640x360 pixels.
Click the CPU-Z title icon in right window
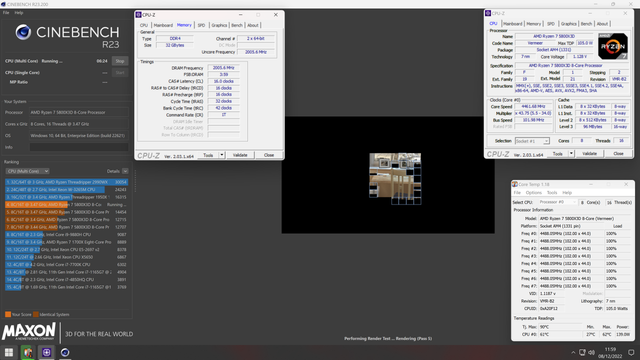coord(488,13)
